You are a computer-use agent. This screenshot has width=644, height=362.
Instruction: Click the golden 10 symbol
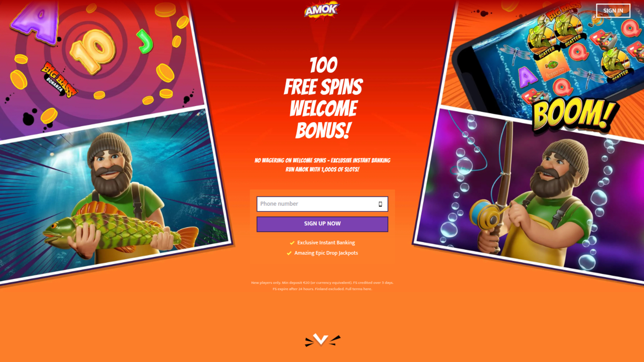click(x=93, y=51)
